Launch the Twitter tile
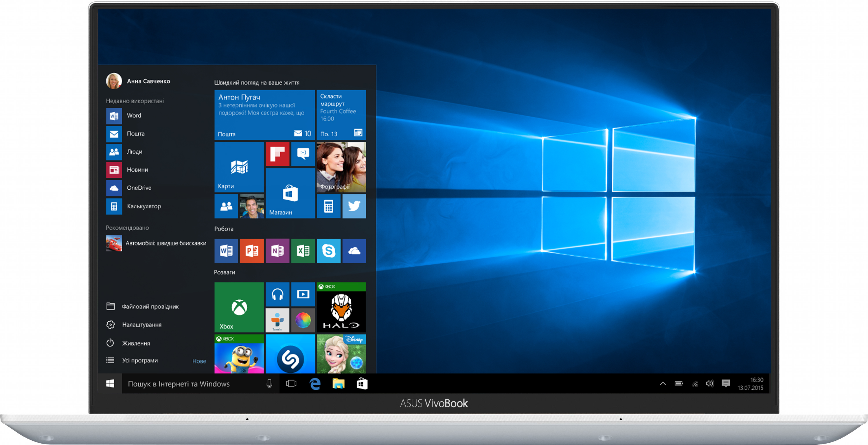 click(x=354, y=206)
